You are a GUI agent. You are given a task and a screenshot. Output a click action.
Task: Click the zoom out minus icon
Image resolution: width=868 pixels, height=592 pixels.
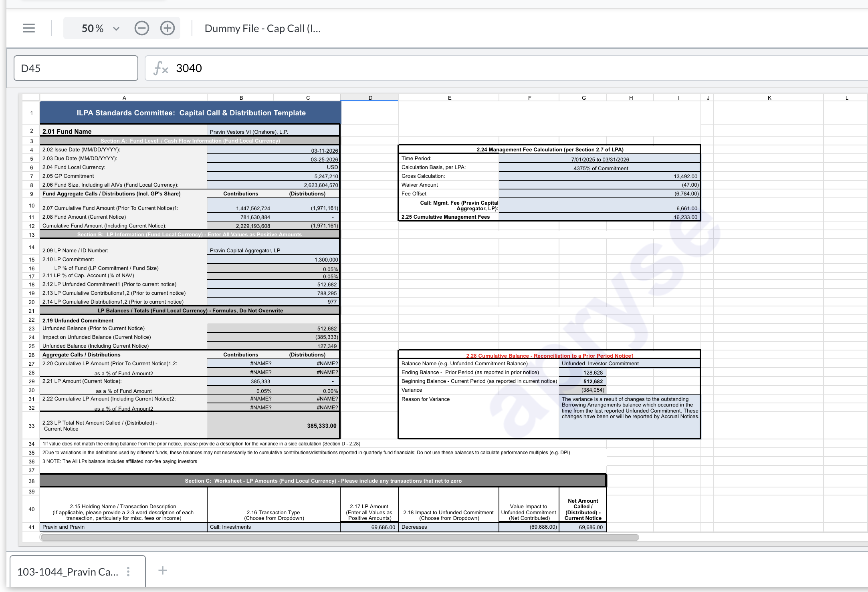[141, 28]
